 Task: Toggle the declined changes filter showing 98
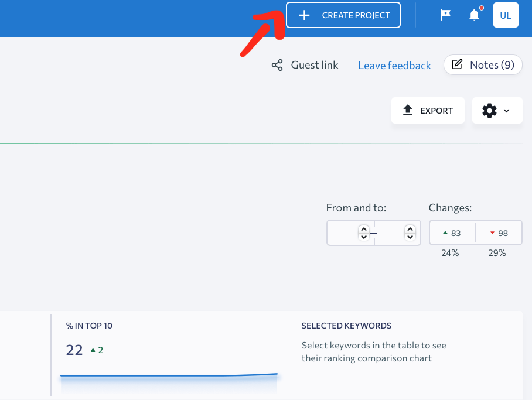(x=499, y=233)
